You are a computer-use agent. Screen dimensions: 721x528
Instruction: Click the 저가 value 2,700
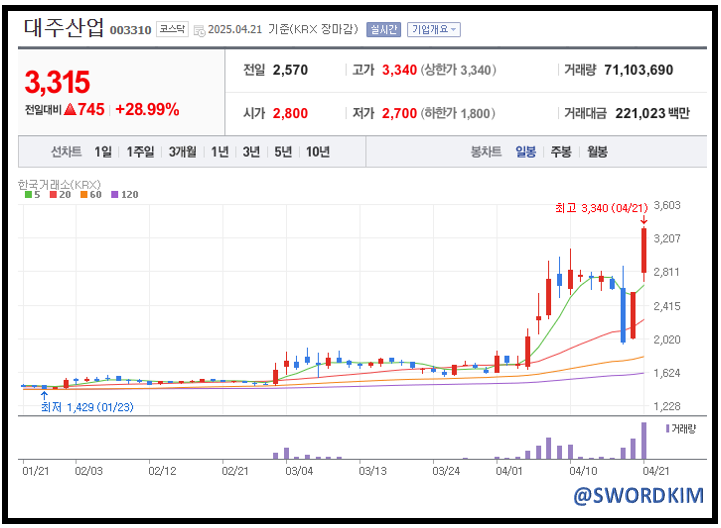tap(399, 113)
